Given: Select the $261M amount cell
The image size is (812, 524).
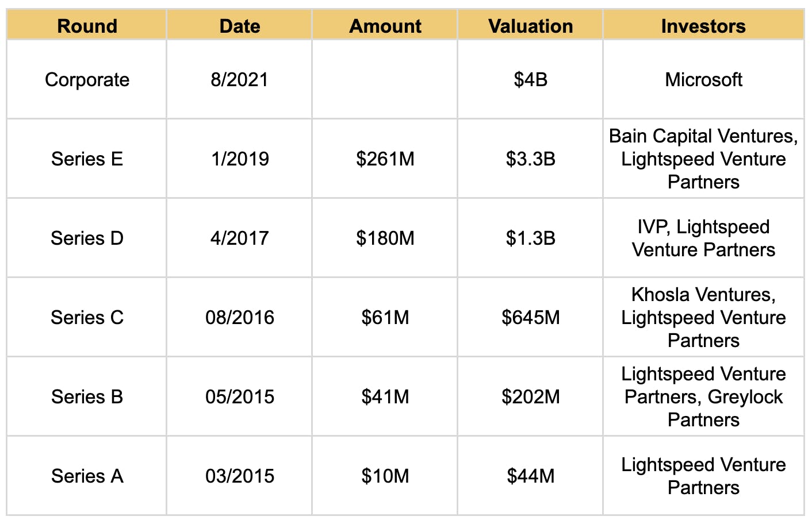Looking at the screenshot, I should [385, 159].
